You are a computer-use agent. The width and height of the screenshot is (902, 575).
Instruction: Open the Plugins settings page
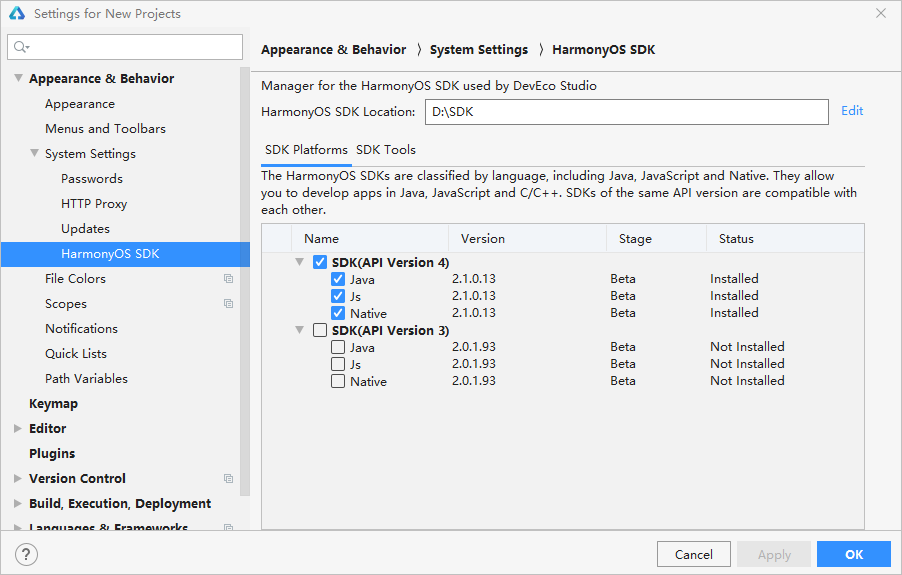52,454
